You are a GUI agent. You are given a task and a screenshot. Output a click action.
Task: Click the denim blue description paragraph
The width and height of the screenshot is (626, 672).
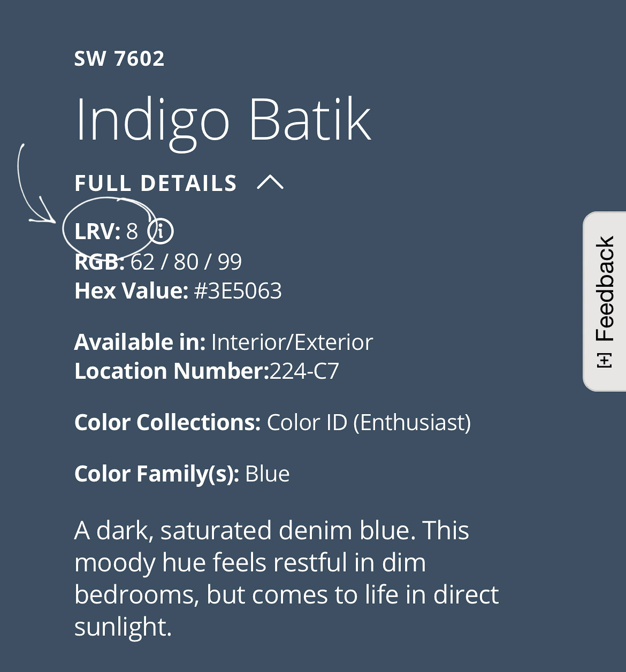point(287,578)
